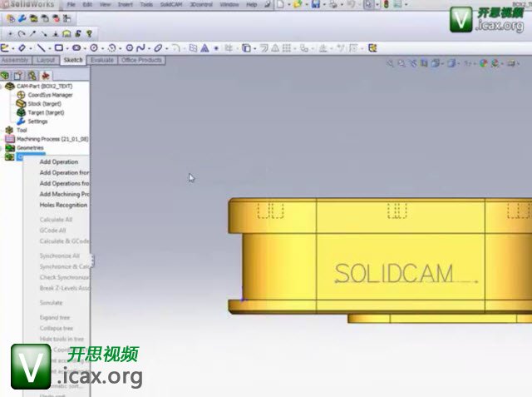Open the Tools menu
Viewport: 532px width, 397px height.
click(x=146, y=5)
